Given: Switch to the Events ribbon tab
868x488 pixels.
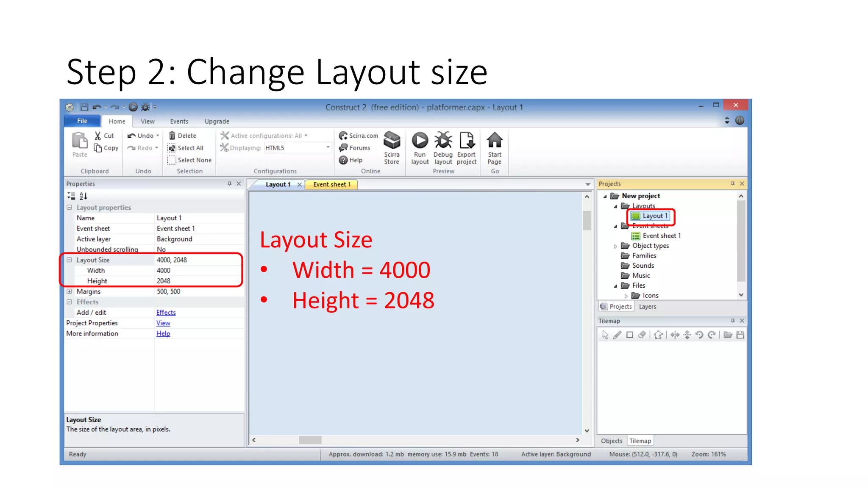Looking at the screenshot, I should pos(179,121).
